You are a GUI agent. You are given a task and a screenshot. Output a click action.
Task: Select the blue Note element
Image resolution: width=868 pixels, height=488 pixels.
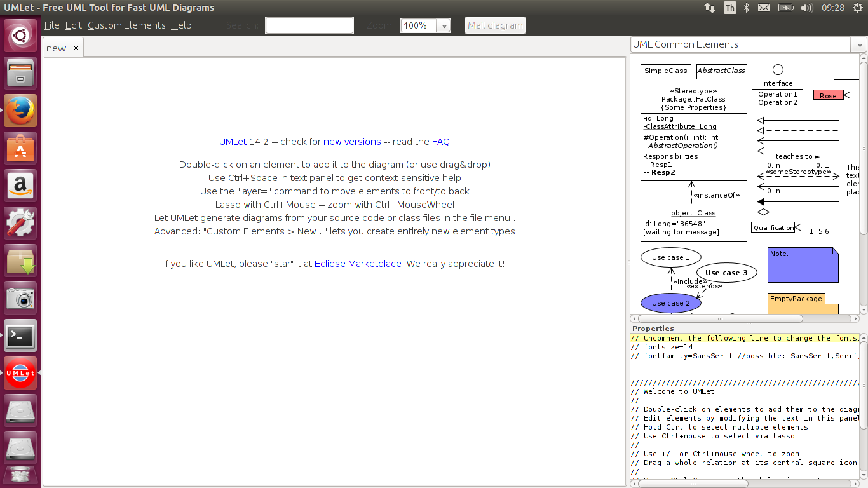[803, 264]
